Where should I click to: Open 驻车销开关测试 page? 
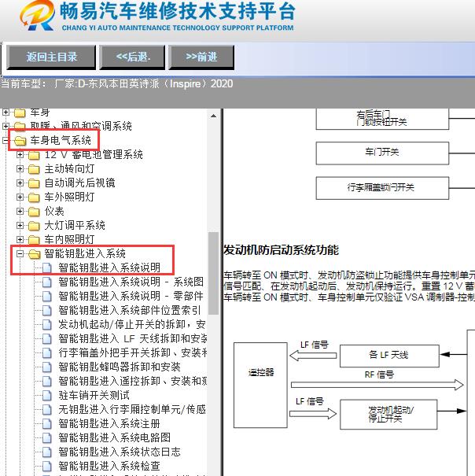(x=94, y=395)
